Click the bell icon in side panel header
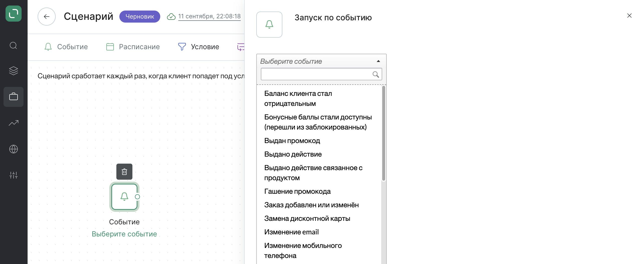The image size is (644, 264). pyautogui.click(x=269, y=25)
